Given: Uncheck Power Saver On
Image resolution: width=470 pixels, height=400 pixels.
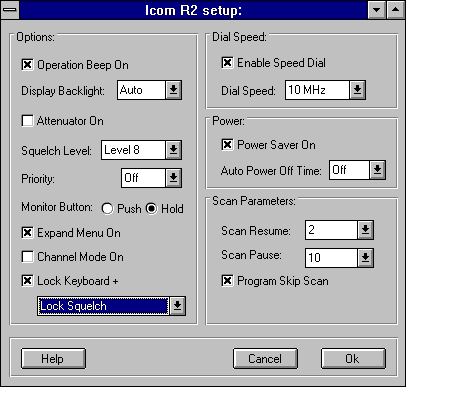Looking at the screenshot, I should coord(227,145).
